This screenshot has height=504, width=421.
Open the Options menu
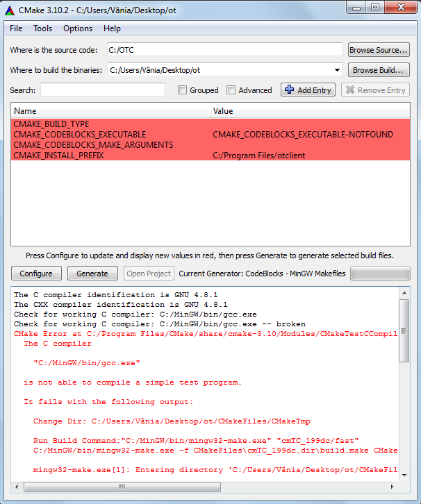(78, 28)
